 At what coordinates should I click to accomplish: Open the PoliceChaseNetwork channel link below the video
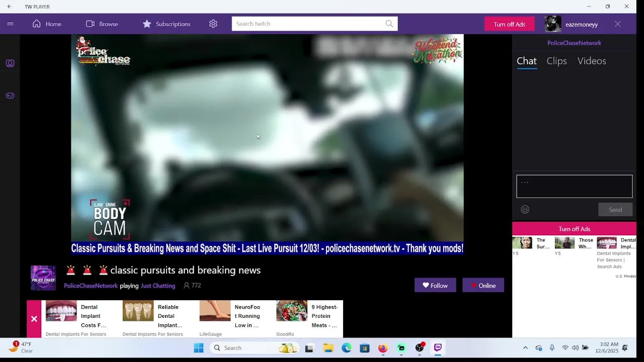[91, 286]
